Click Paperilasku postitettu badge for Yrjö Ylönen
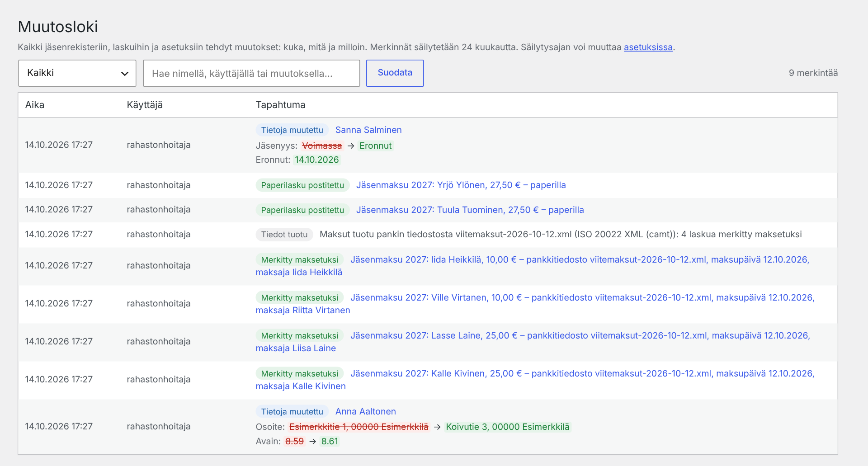868x466 pixels. coord(302,185)
